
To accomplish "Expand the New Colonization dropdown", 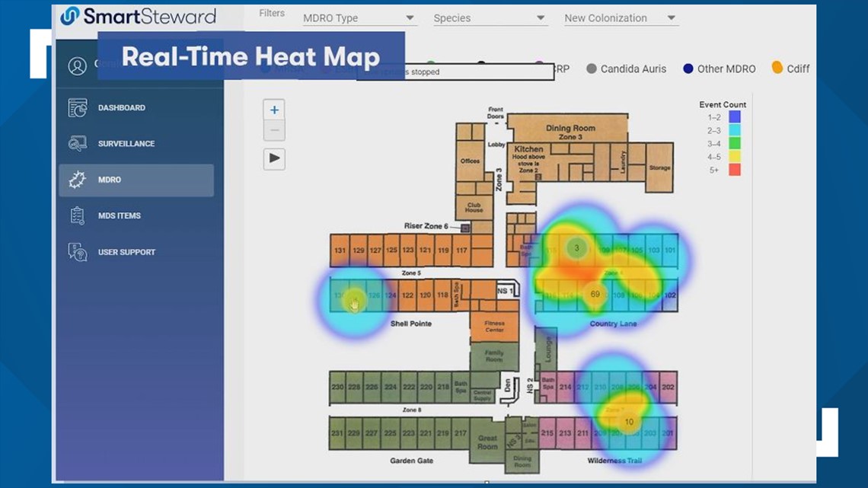I will tap(620, 18).
